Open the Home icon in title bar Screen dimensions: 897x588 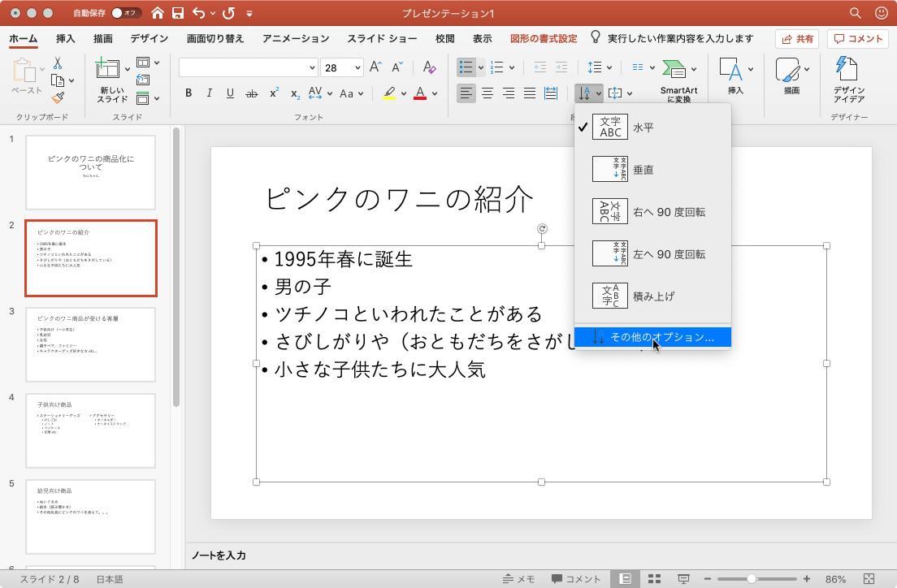point(158,13)
